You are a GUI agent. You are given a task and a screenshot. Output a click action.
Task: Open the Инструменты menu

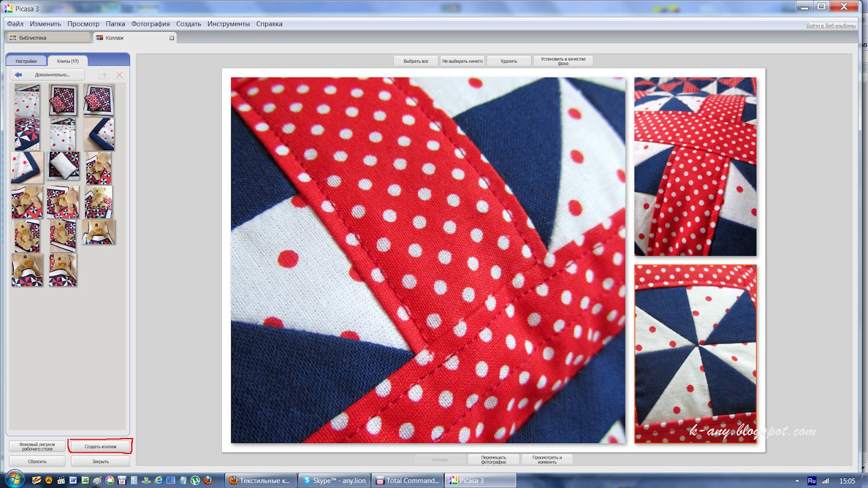(x=228, y=24)
